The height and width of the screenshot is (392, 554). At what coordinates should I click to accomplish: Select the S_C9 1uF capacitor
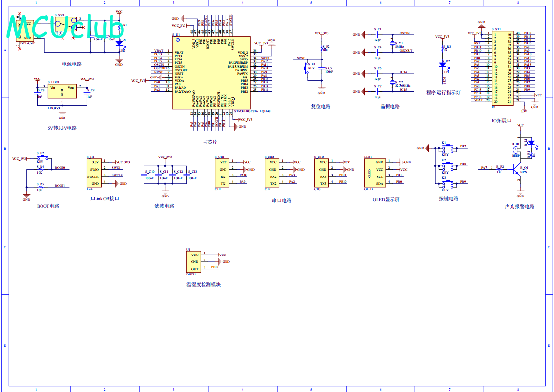click(x=87, y=93)
